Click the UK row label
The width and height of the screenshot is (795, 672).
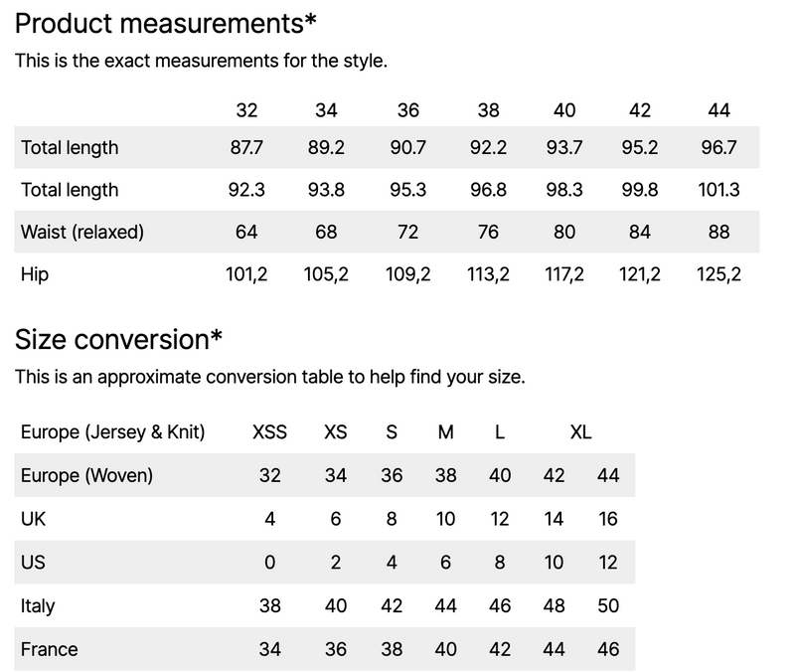coord(33,519)
